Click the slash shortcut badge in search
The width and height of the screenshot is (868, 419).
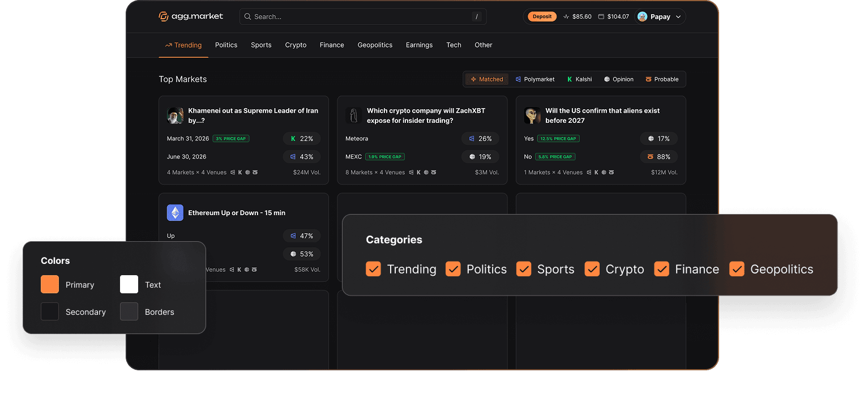coord(477,16)
